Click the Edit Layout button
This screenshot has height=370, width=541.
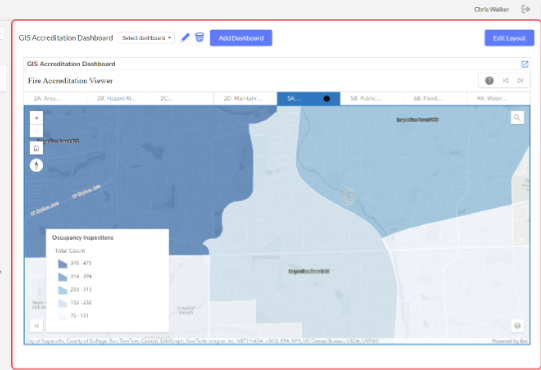click(509, 38)
